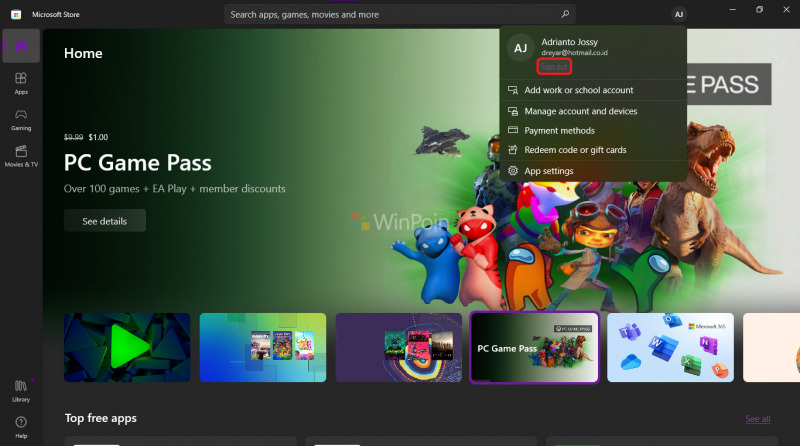This screenshot has height=446, width=800.
Task: Select the PC Game Pass thumbnail
Action: pos(534,348)
